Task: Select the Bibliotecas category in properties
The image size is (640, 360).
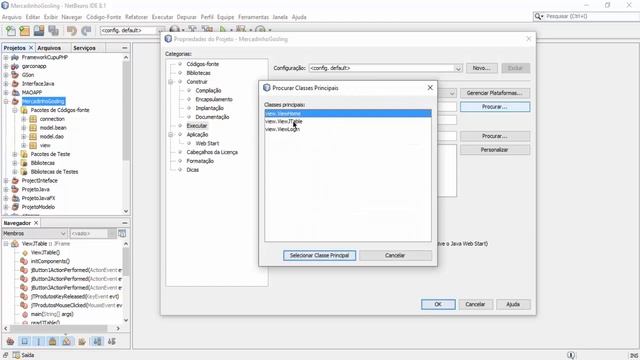Action: (x=198, y=73)
